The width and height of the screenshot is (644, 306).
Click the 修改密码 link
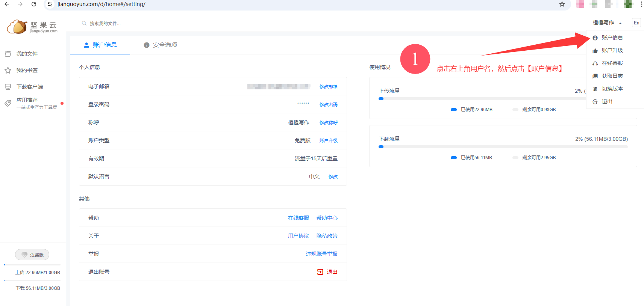click(x=329, y=104)
